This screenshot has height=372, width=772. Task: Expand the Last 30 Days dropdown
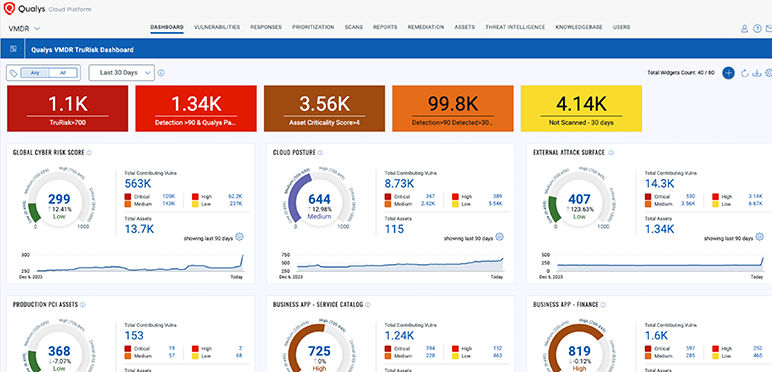[x=122, y=73]
